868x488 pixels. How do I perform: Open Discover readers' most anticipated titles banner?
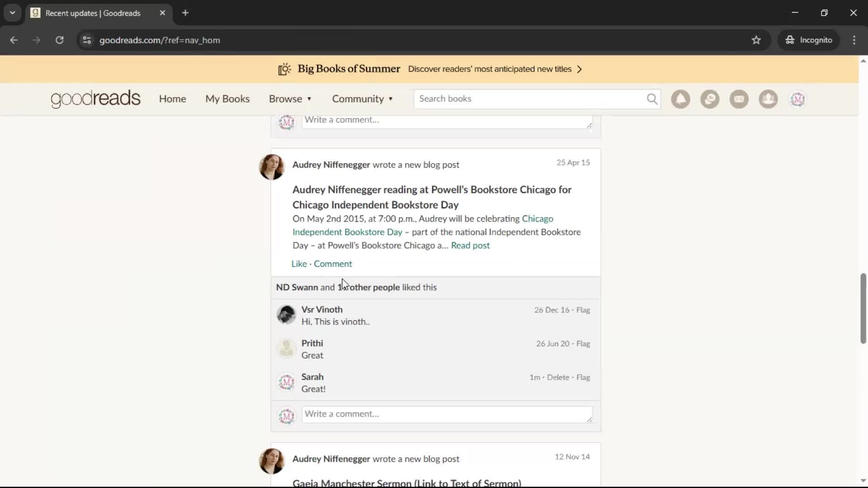[490, 69]
